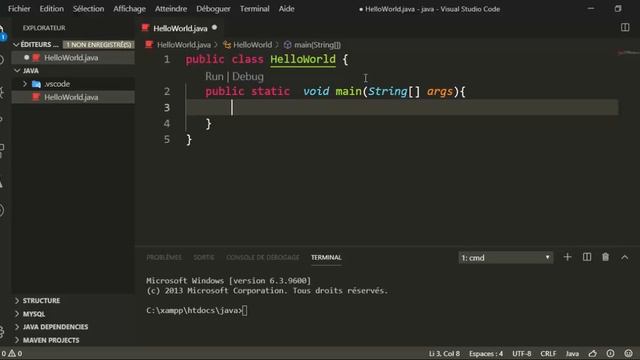Click the smiley feedback icon in status bar
Viewport: 640px width, 360px height.
[628, 353]
